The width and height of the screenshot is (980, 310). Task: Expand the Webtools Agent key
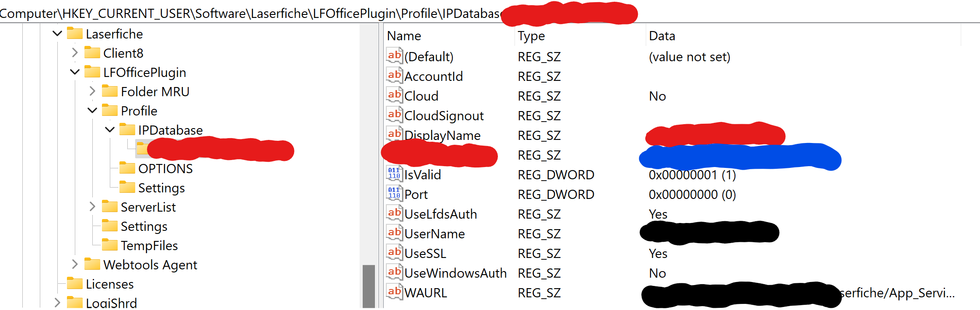pos(75,264)
